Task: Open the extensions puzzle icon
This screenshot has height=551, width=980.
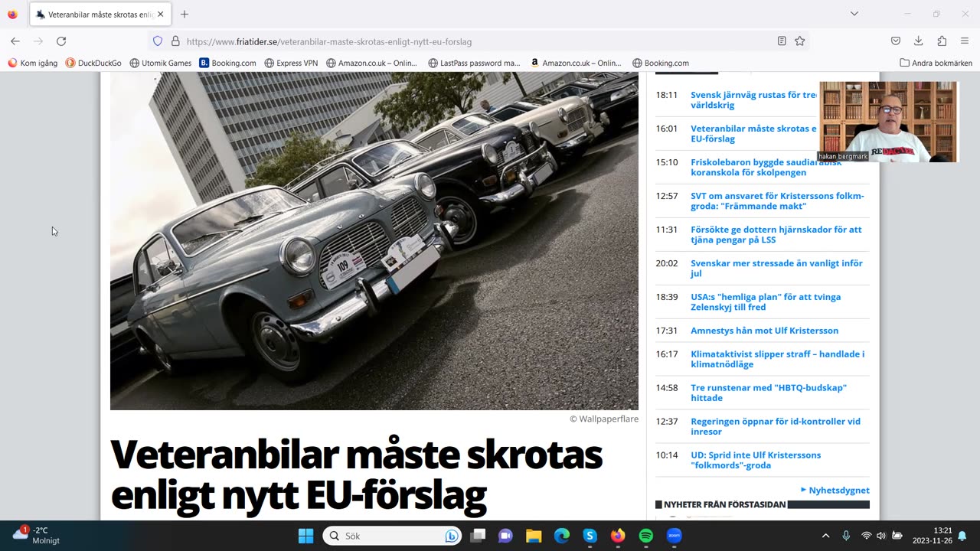Action: (942, 41)
